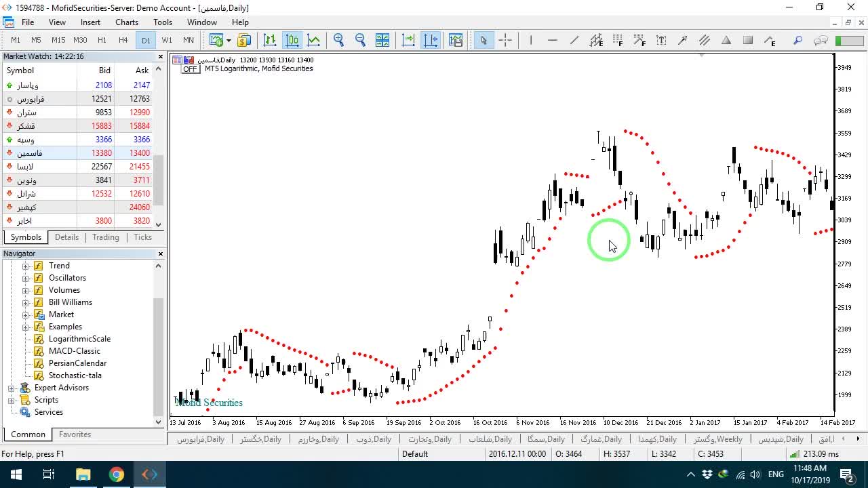This screenshot has height=488, width=868.
Task: Expand the Market folder
Action: 26,314
